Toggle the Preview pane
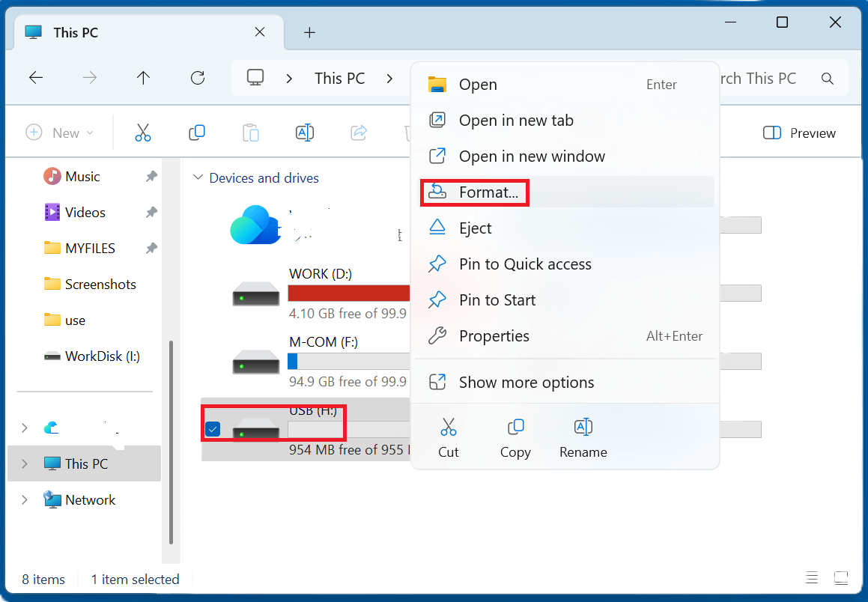 tap(799, 133)
